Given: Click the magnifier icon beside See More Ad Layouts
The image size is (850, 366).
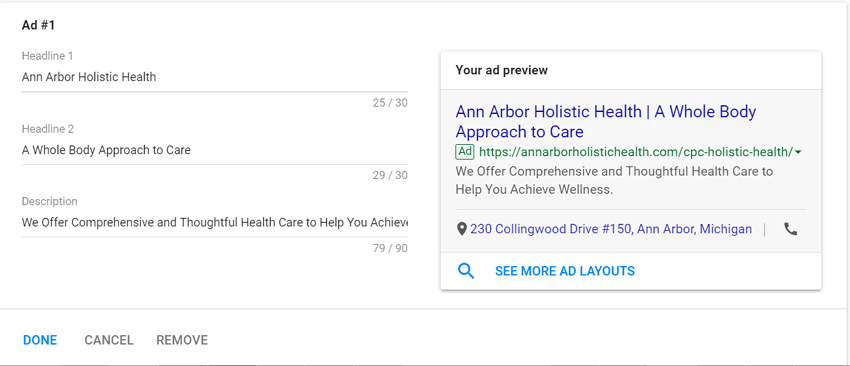Looking at the screenshot, I should pos(466,271).
